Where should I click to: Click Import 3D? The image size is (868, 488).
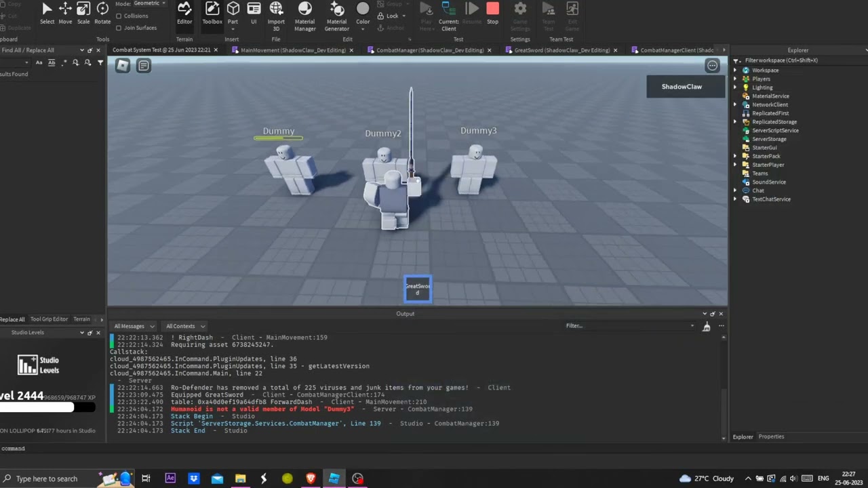[x=276, y=16]
